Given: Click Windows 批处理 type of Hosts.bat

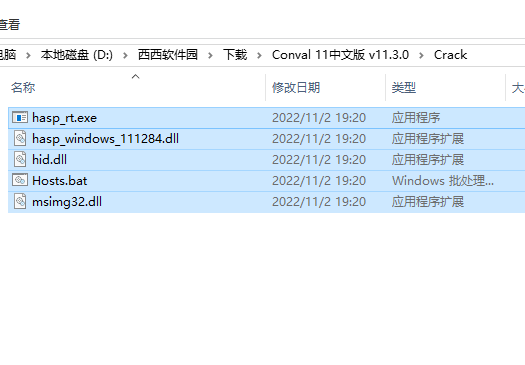Looking at the screenshot, I should tap(443, 181).
